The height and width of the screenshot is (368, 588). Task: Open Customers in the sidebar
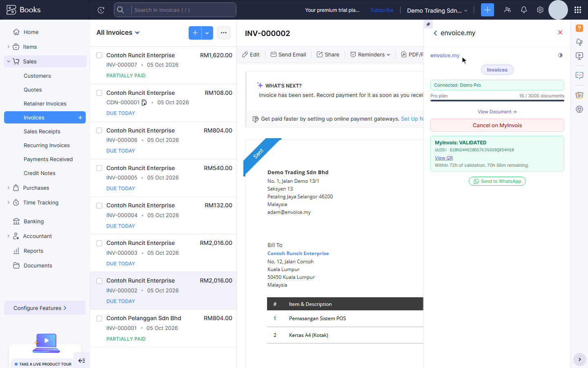coord(37,76)
